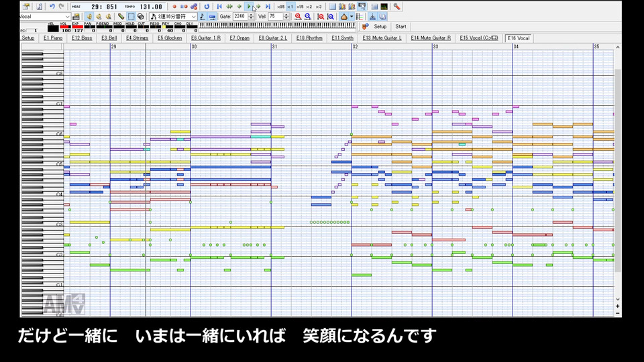Zoom in vertically with red bracket magnifier
The image size is (644, 362).
coord(321,16)
